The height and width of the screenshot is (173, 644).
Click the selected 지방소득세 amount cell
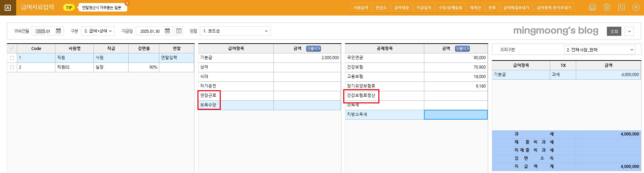(456, 115)
